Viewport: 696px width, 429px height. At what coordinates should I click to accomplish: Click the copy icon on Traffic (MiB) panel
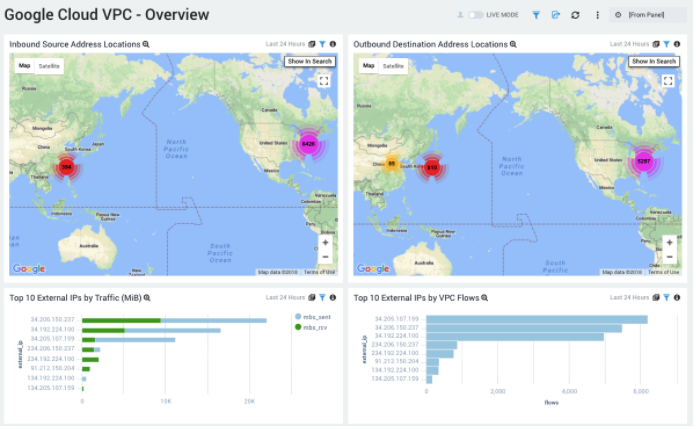[312, 298]
